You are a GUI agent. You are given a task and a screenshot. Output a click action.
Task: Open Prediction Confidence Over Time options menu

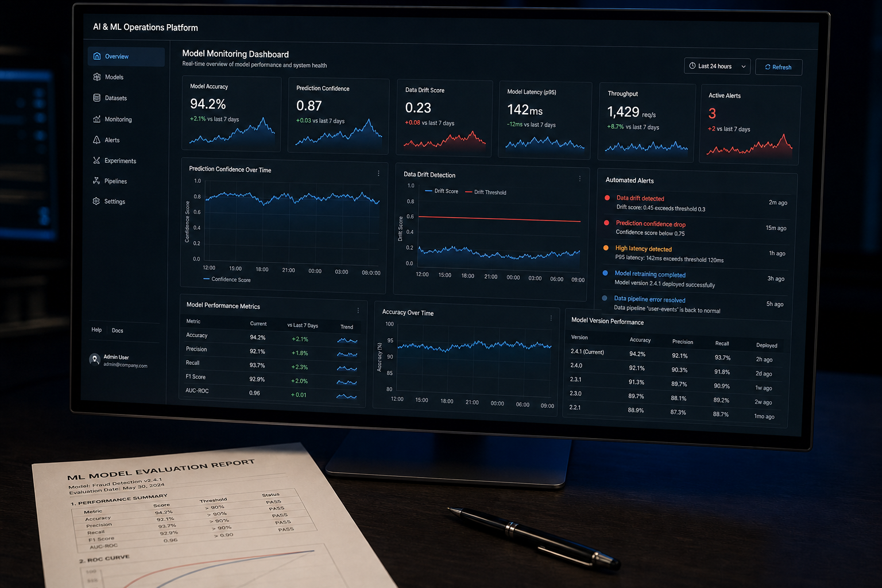(x=378, y=173)
